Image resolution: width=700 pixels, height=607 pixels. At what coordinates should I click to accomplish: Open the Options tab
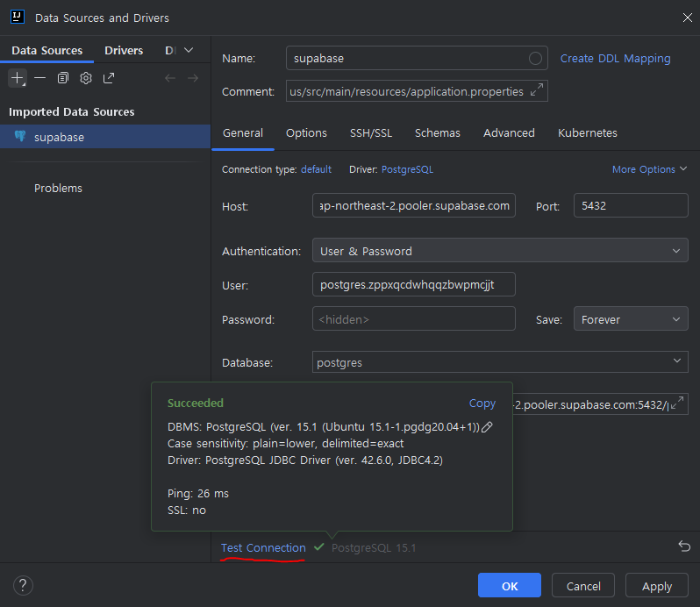pos(306,133)
